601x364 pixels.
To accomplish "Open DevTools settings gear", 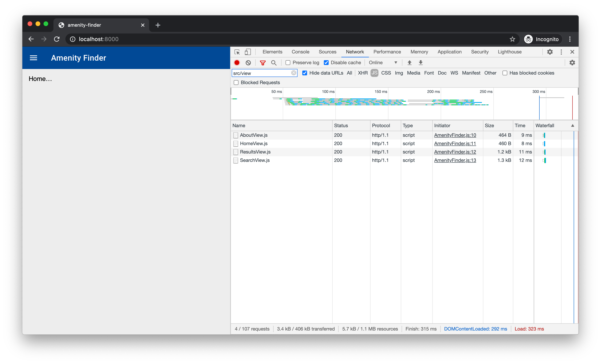I will point(550,52).
